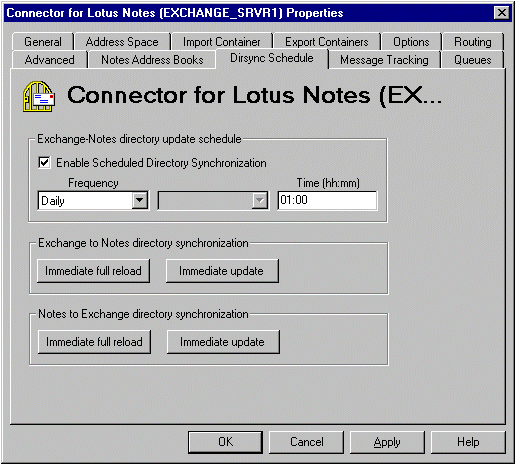Apply the schedule changes
The width and height of the screenshot is (516, 467).
(x=387, y=442)
